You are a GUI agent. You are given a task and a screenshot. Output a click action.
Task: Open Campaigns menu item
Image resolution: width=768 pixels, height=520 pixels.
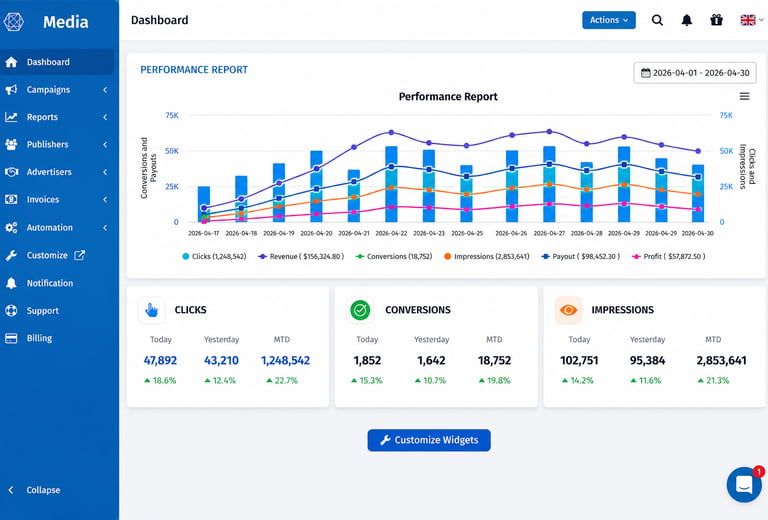point(57,90)
